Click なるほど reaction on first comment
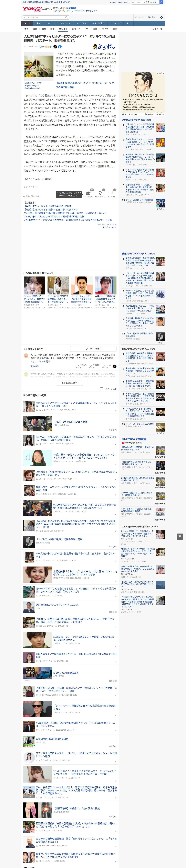 tap(94, 366)
